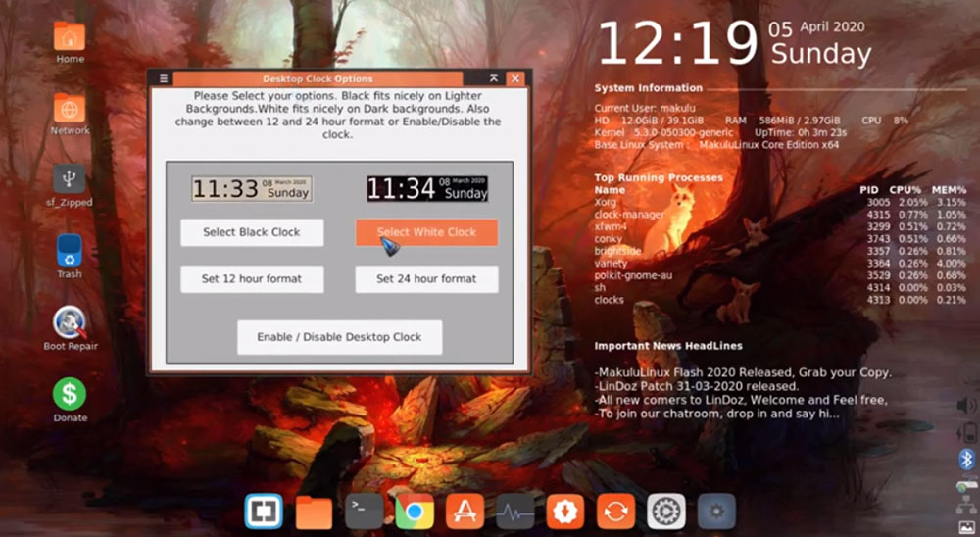Image resolution: width=980 pixels, height=537 pixels.
Task: Click the xfwm4 process row
Action: [x=780, y=226]
